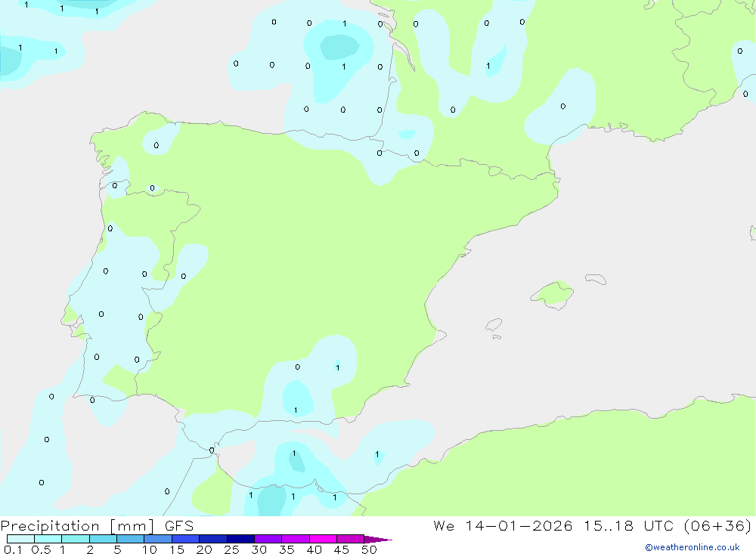Click the 'Precipitation [mm] GFS' title text

tap(97, 526)
